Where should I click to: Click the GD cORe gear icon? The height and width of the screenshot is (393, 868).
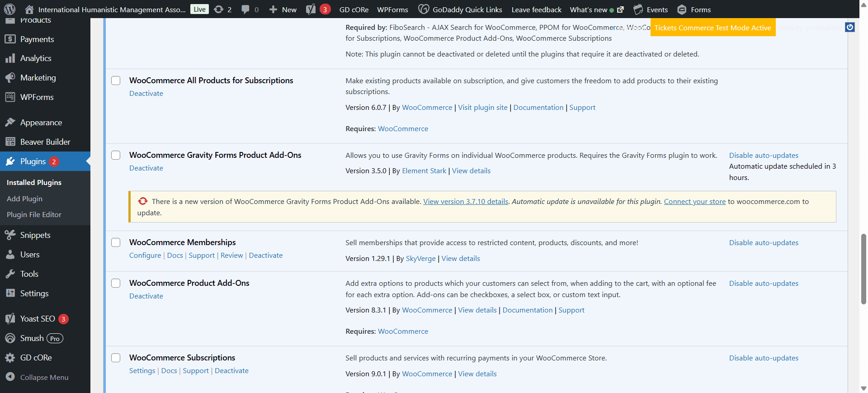[x=10, y=358]
